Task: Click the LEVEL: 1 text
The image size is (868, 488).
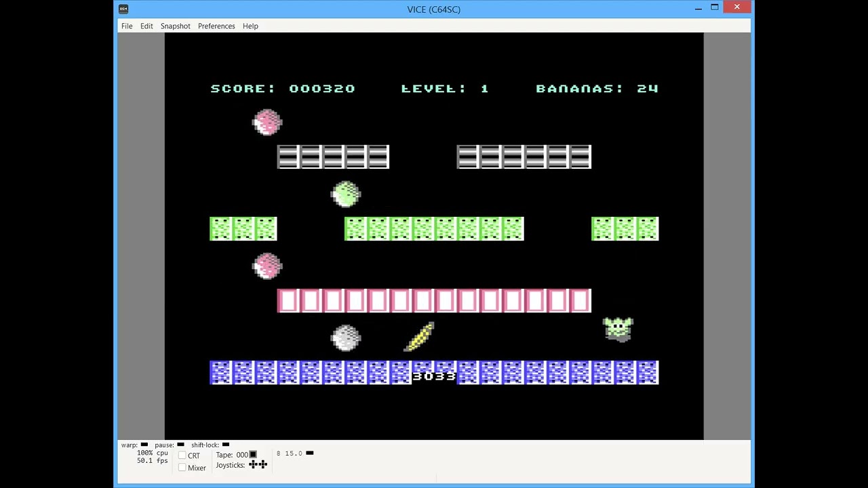Action: tap(445, 89)
